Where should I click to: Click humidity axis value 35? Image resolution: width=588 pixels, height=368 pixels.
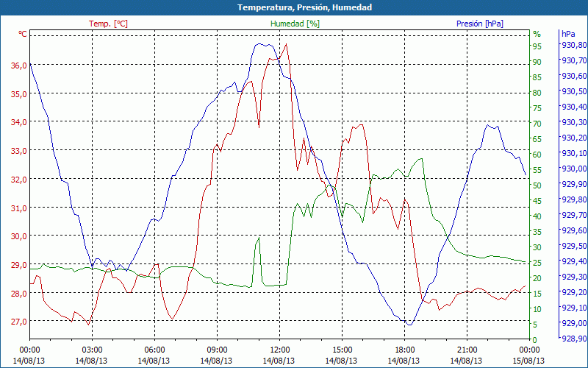(x=537, y=232)
